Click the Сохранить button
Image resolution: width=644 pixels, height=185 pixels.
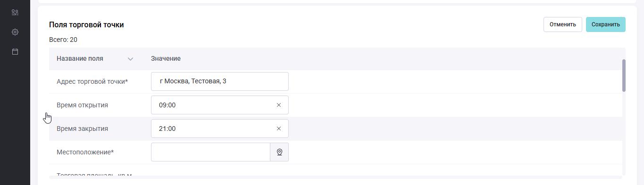[605, 24]
